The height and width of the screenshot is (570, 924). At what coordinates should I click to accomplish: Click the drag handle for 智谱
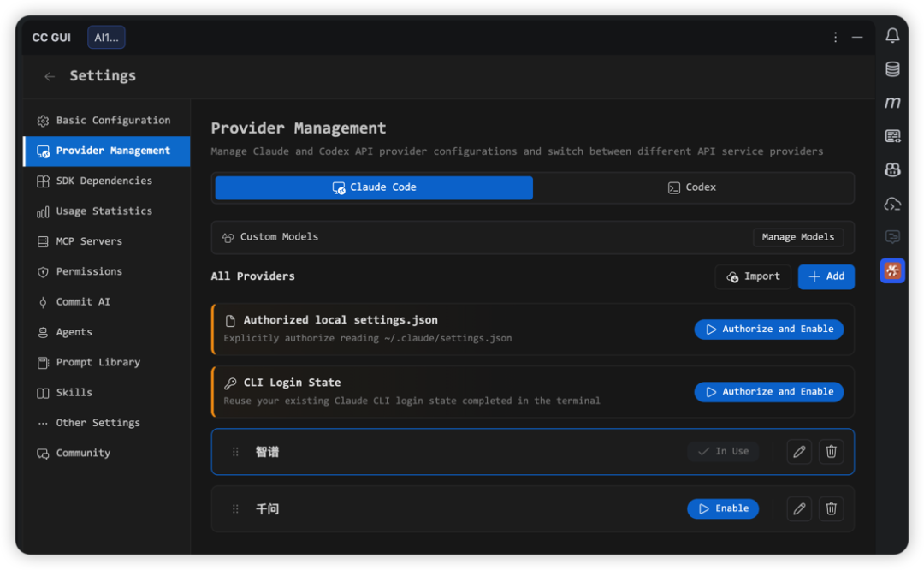[x=235, y=452]
